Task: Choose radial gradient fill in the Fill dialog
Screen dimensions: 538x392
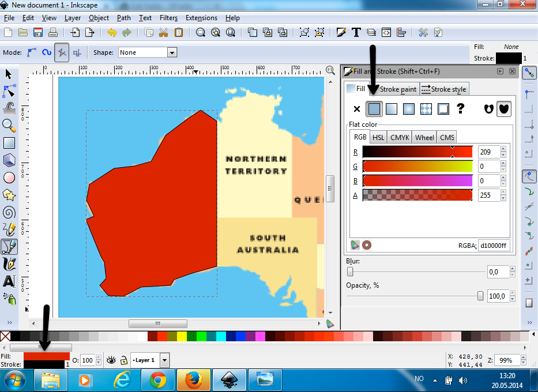Action: coord(409,108)
